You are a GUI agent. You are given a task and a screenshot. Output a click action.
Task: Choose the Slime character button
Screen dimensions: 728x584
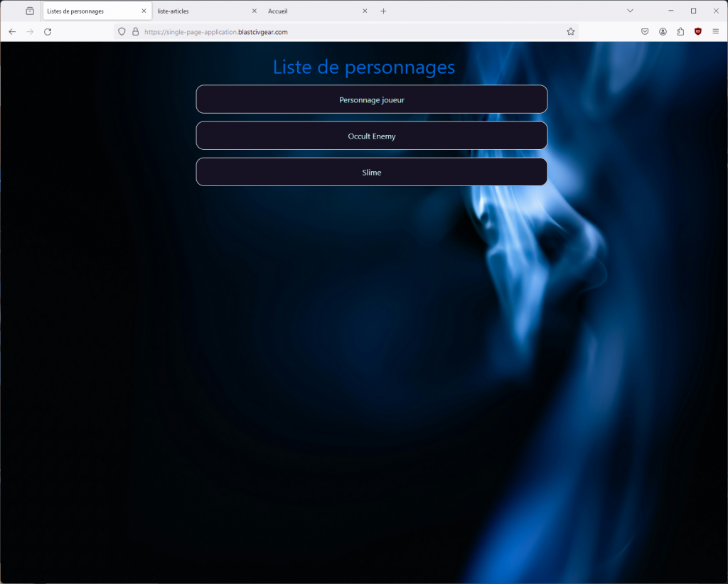coord(371,172)
